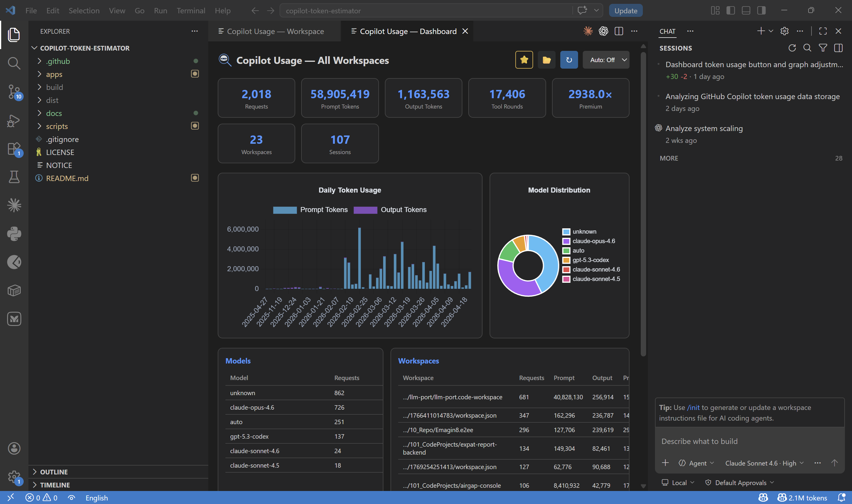Open the Search view in activity bar
This screenshot has height=504, width=852.
[14, 63]
